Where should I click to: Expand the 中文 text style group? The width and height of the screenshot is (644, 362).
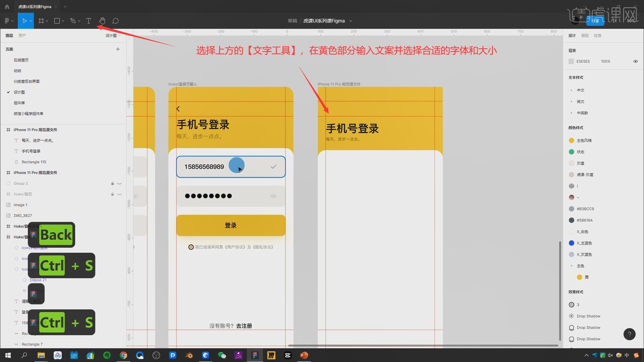pos(571,90)
